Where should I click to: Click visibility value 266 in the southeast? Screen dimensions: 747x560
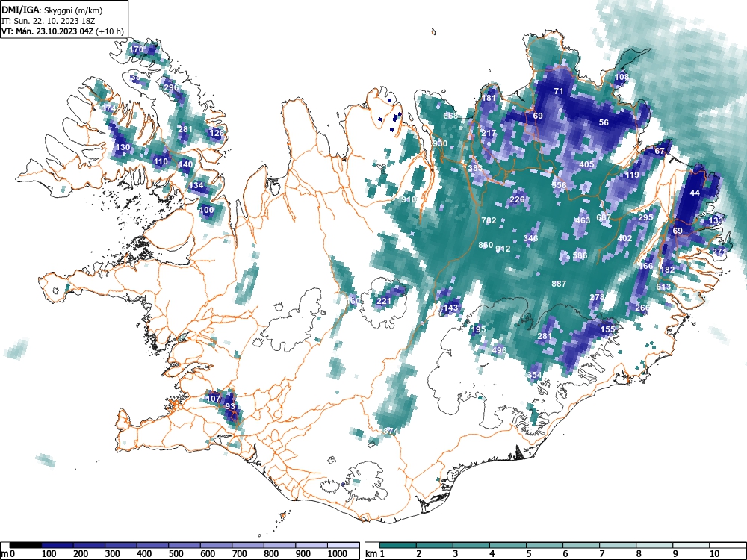[x=642, y=308]
